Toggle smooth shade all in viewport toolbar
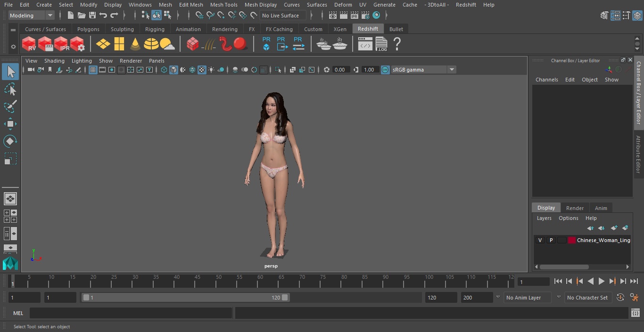The width and height of the screenshot is (644, 332). point(173,70)
